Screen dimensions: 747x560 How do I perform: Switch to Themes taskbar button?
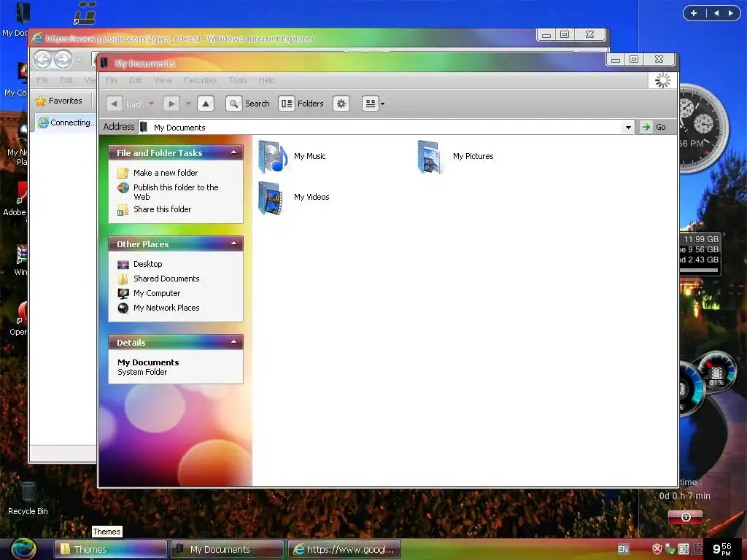coord(111,549)
